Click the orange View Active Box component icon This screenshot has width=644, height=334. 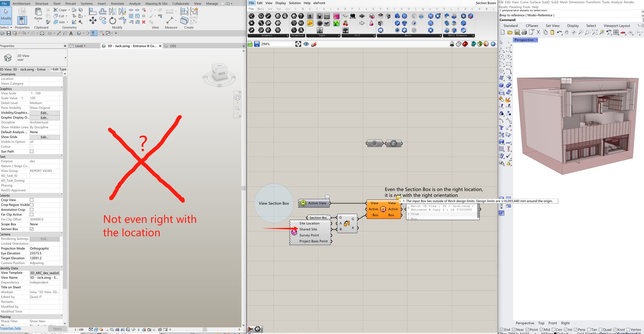click(x=383, y=209)
